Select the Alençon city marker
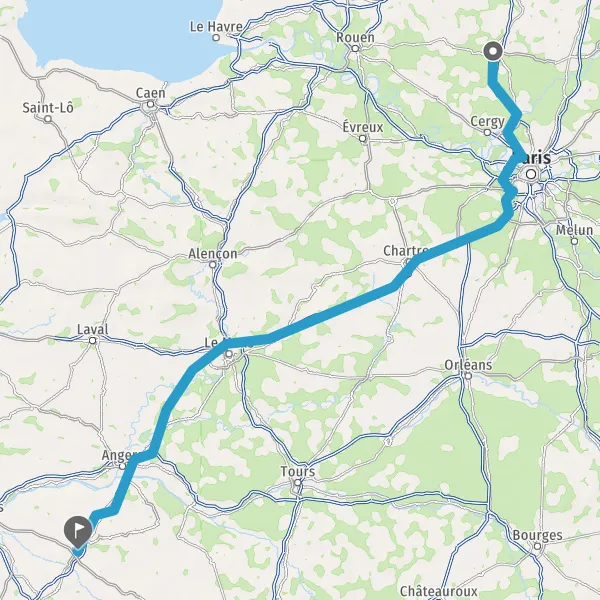The height and width of the screenshot is (600, 600). (x=213, y=264)
